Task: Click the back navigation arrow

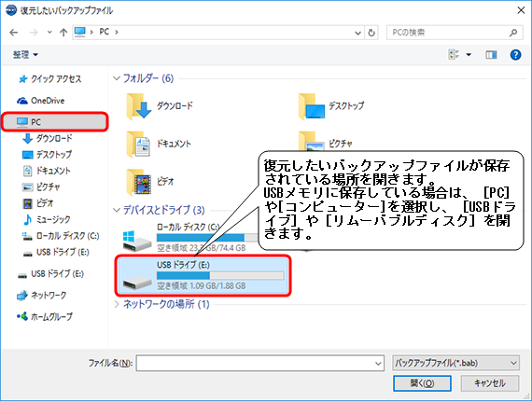Action: pos(14,33)
